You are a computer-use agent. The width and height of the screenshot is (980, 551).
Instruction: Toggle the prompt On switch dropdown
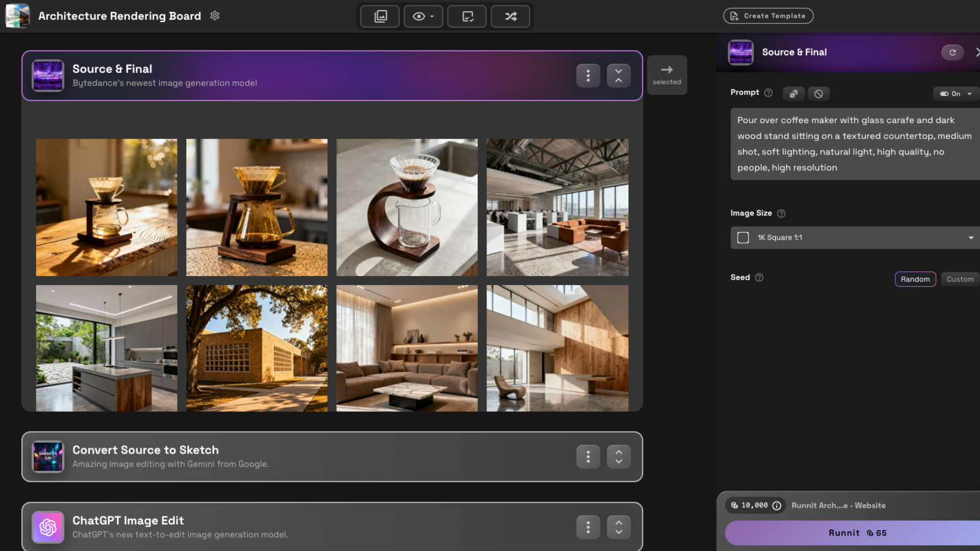(956, 93)
